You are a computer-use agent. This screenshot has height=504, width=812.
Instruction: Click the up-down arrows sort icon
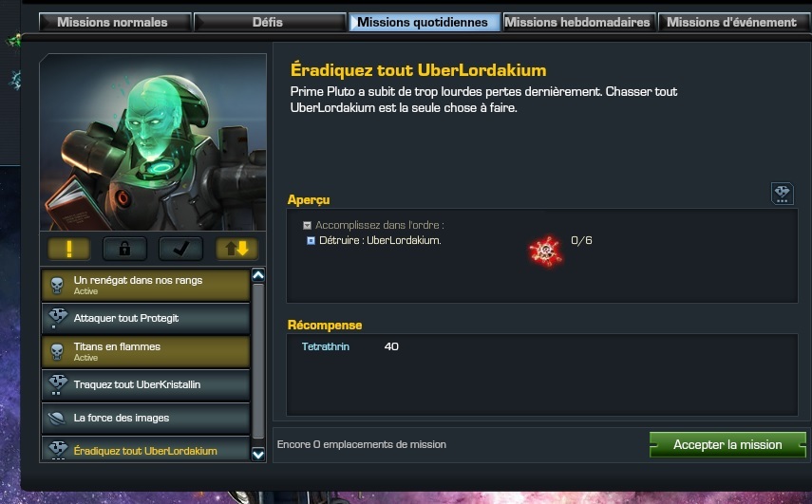click(x=236, y=249)
